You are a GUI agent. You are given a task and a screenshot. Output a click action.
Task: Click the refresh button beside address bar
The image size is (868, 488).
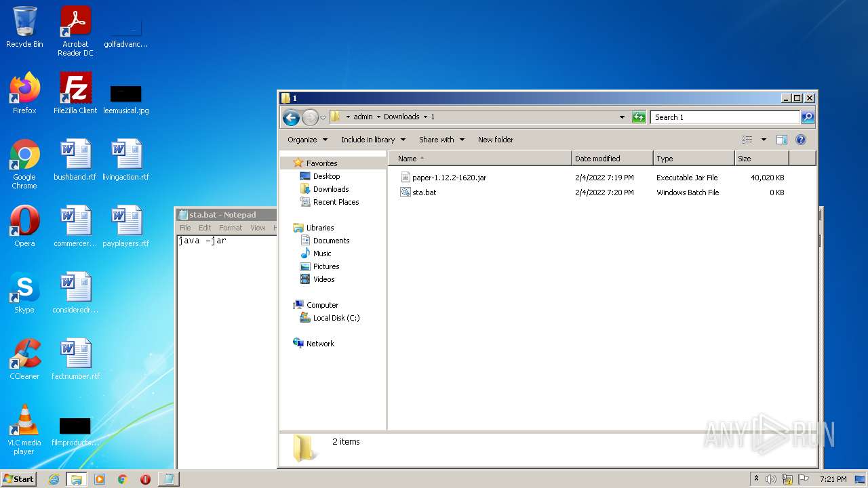tap(639, 117)
